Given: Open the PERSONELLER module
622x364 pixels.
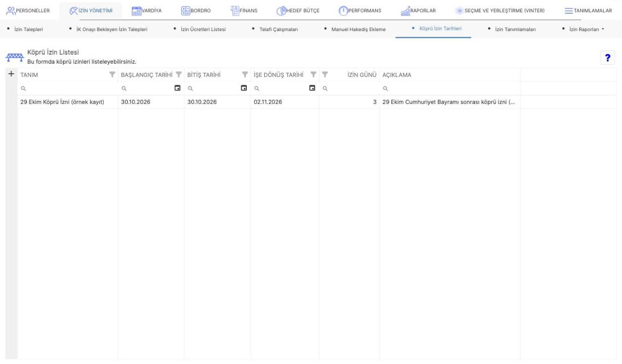Looking at the screenshot, I should tap(29, 11).
